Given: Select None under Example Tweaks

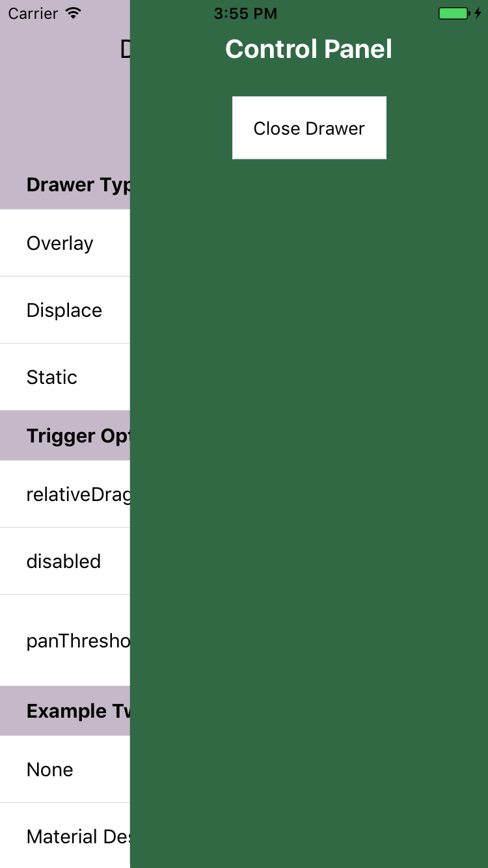Looking at the screenshot, I should click(49, 769).
